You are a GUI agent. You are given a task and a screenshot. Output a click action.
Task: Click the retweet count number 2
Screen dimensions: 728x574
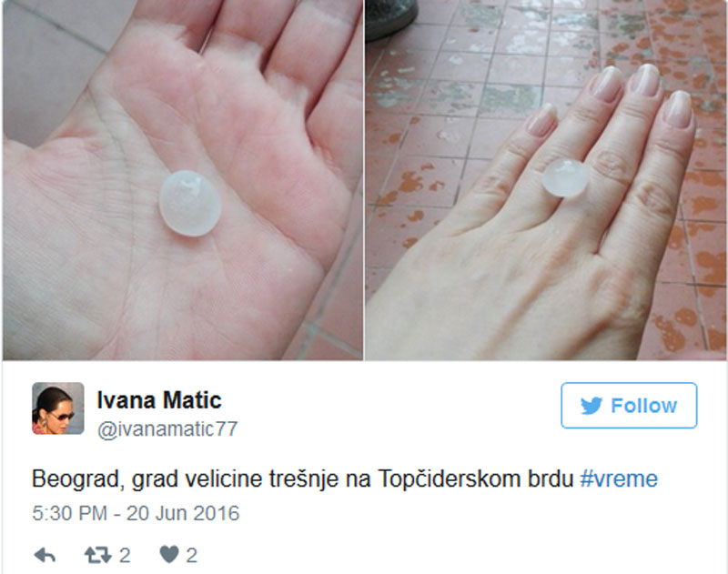click(x=125, y=556)
